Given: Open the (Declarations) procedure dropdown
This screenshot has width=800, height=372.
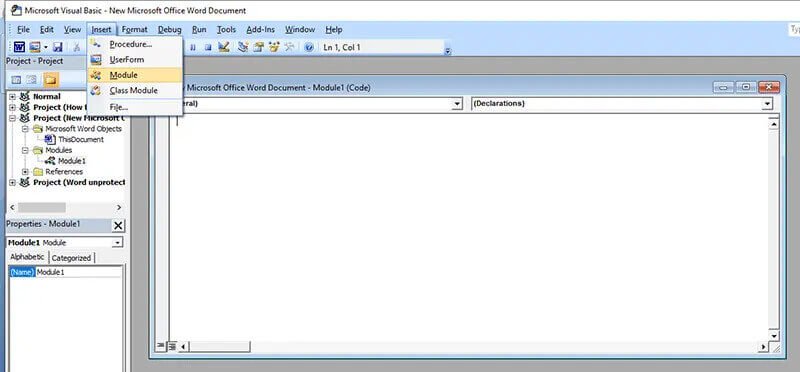Looking at the screenshot, I should click(x=767, y=104).
